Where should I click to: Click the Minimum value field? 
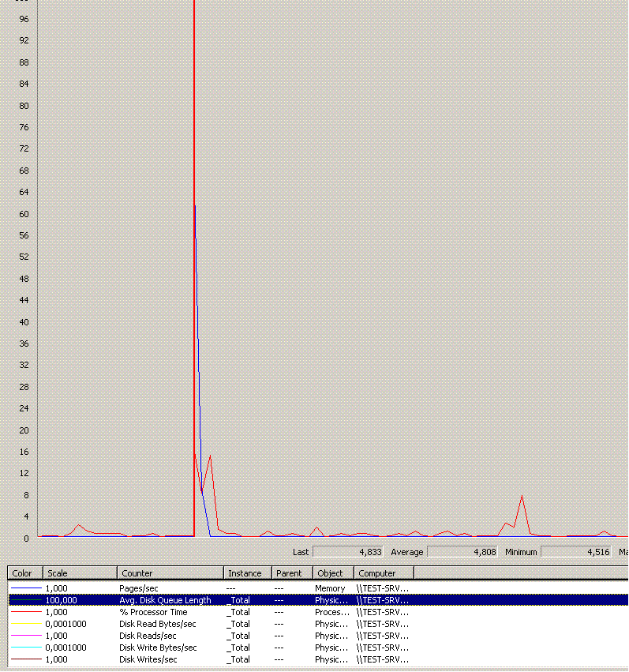[x=576, y=552]
